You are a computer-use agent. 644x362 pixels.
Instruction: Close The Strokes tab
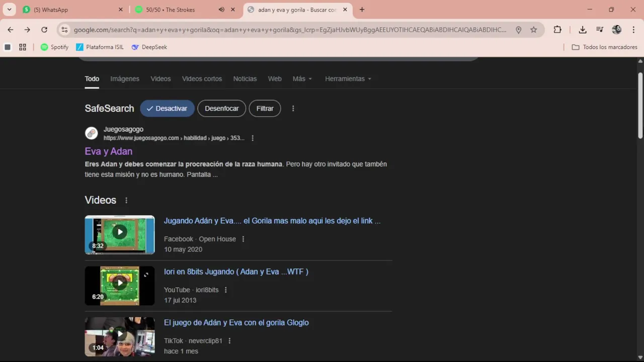[233, 10]
